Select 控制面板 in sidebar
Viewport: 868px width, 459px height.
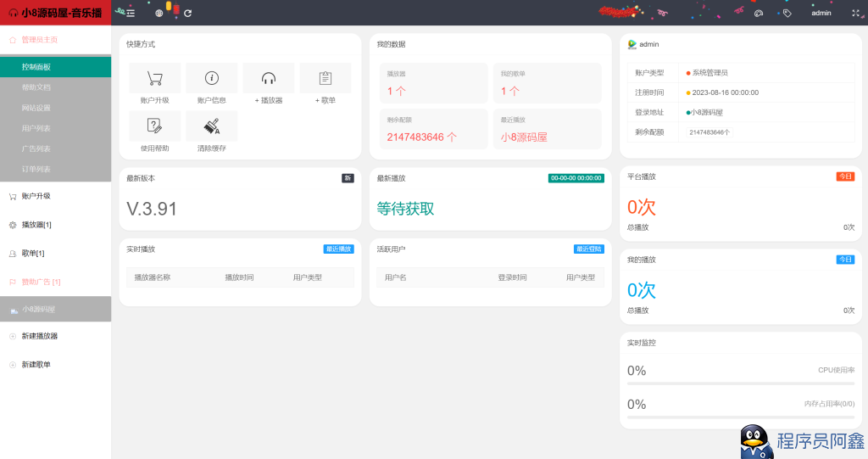coord(55,66)
